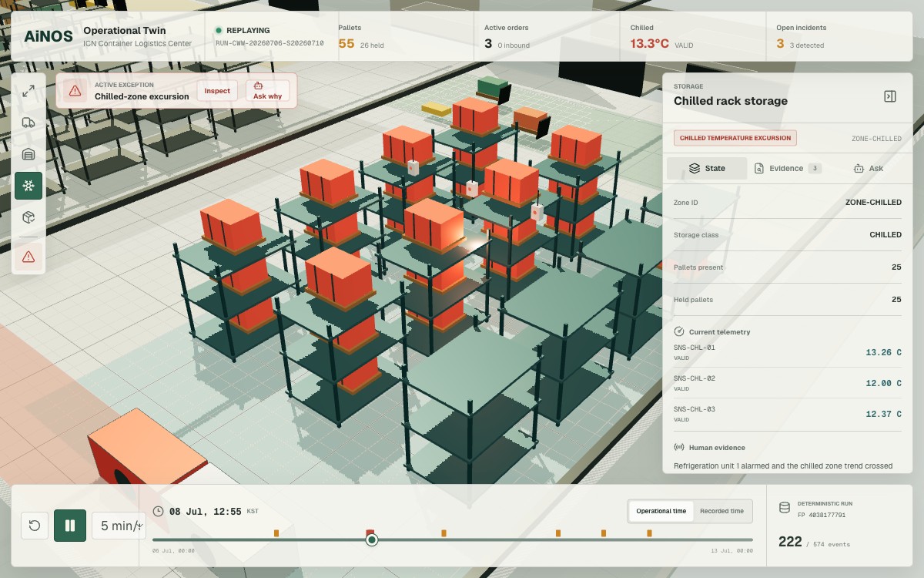This screenshot has height=578, width=924.
Task: Click the ZONE-CHILLED tag beside the badge
Action: (x=876, y=139)
